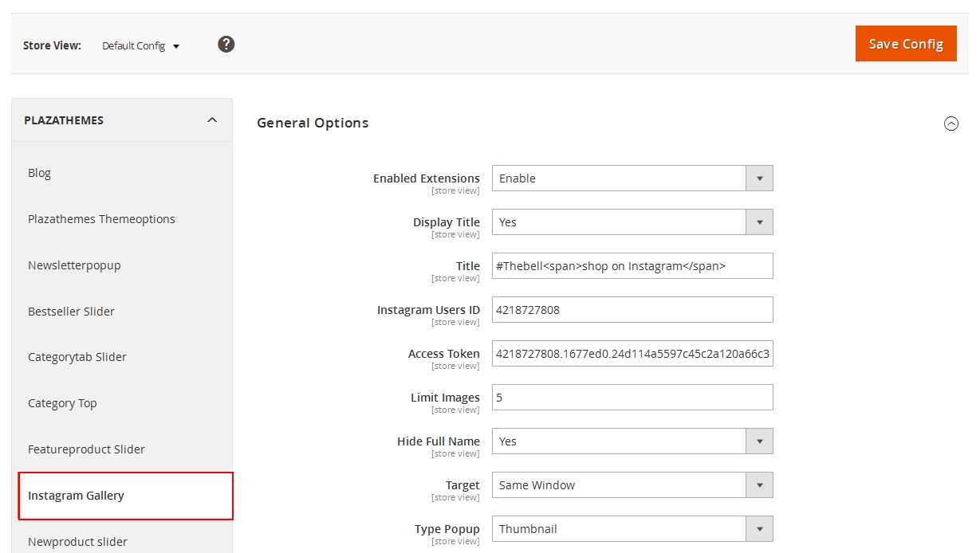This screenshot has height=553, width=980.
Task: Click the Limit Images field
Action: (632, 398)
